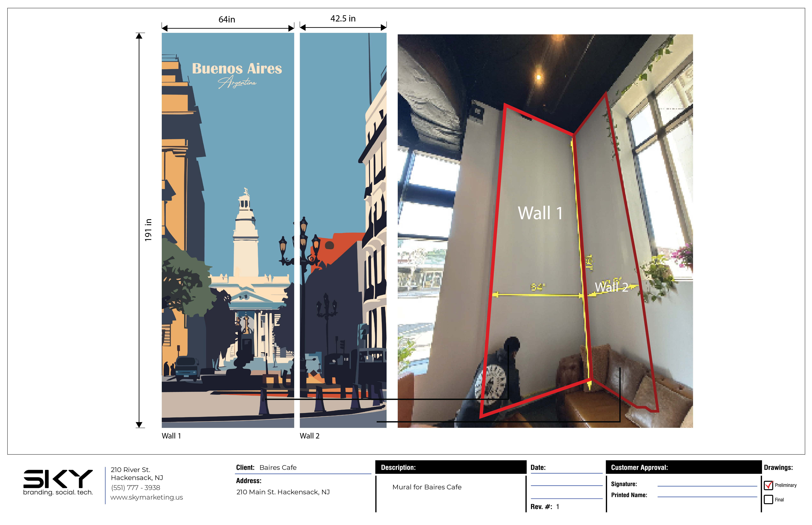Image resolution: width=812 pixels, height=525 pixels.
Task: Click the Buenos Aires title text
Action: [237, 69]
